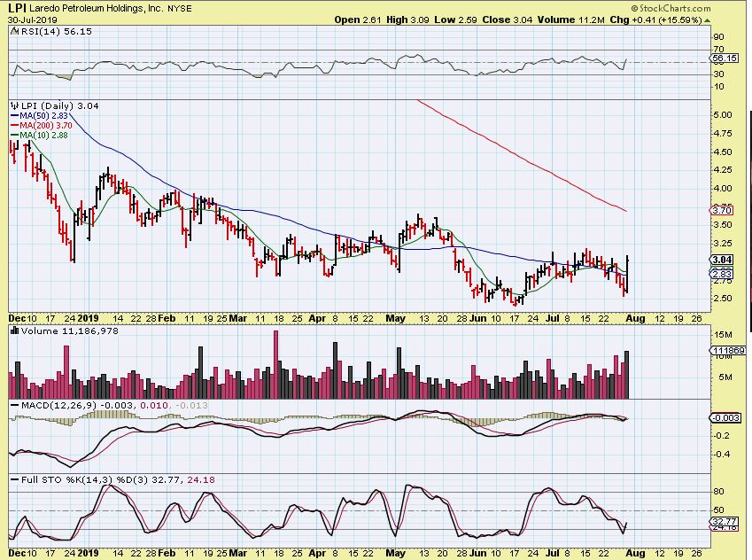Click the -0.4 MACD axis label

coord(722,454)
